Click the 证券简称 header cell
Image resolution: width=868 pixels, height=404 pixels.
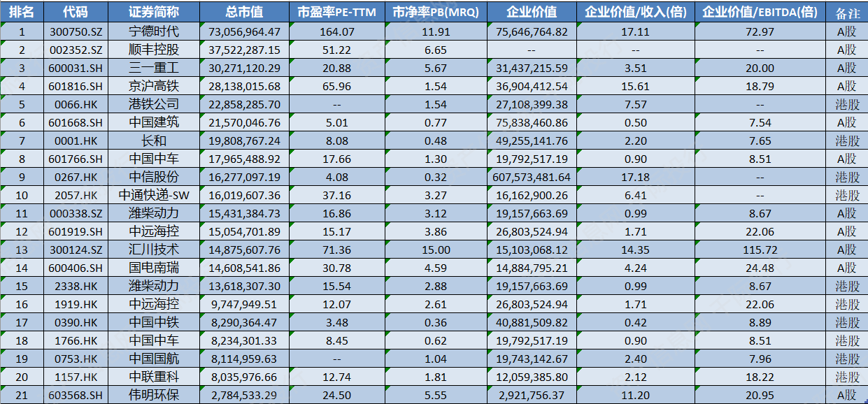tap(154, 12)
